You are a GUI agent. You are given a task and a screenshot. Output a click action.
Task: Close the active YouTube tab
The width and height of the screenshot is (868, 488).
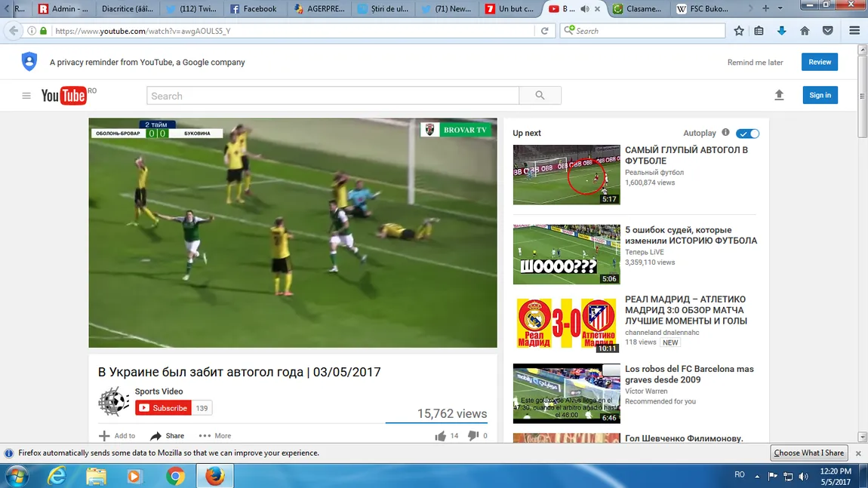pos(597,9)
